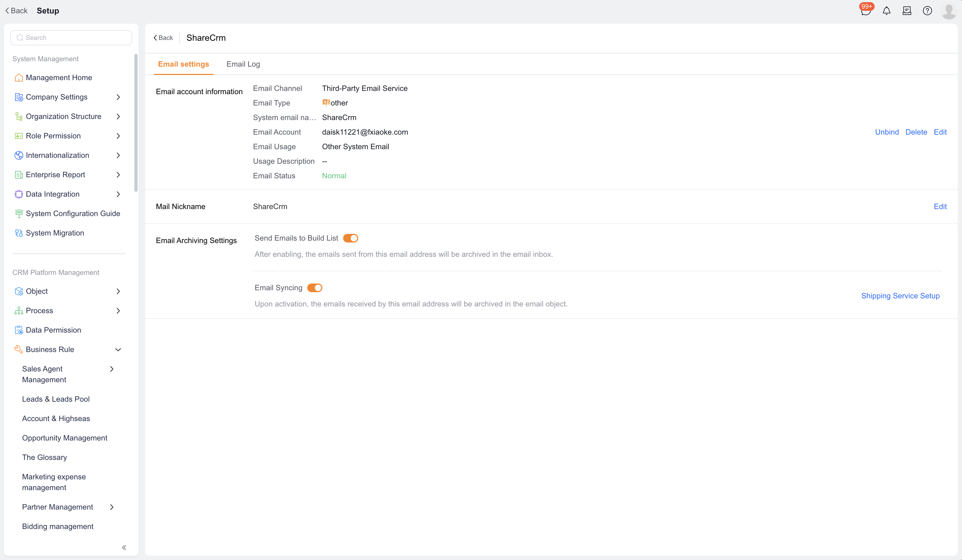The height and width of the screenshot is (560, 962).
Task: Edit the email account information
Action: [940, 132]
